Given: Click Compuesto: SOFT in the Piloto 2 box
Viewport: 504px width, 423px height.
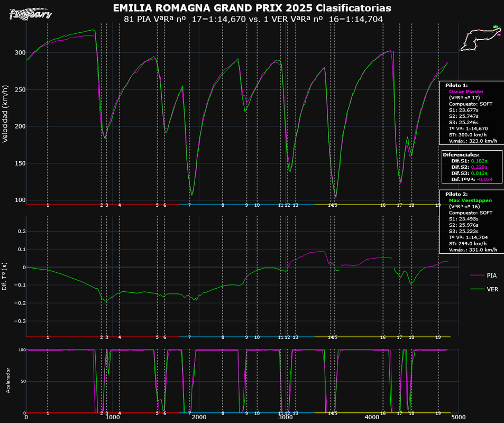Looking at the screenshot, I should pyautogui.click(x=470, y=213).
